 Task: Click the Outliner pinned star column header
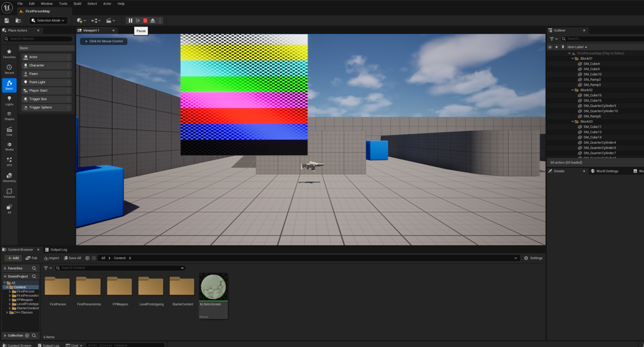pyautogui.click(x=556, y=47)
